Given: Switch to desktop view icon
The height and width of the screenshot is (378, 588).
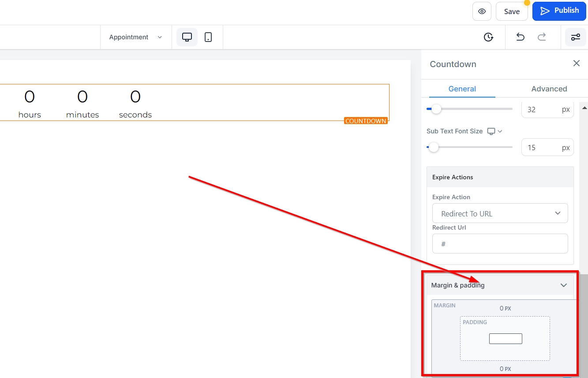Looking at the screenshot, I should coord(187,37).
